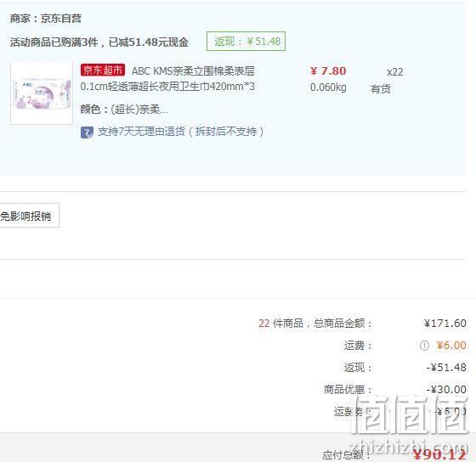
Task: Click the shipping fee info icon
Action: 424,346
